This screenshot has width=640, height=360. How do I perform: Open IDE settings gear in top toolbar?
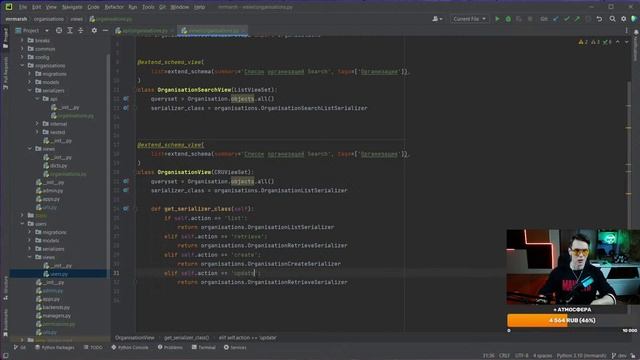point(623,19)
